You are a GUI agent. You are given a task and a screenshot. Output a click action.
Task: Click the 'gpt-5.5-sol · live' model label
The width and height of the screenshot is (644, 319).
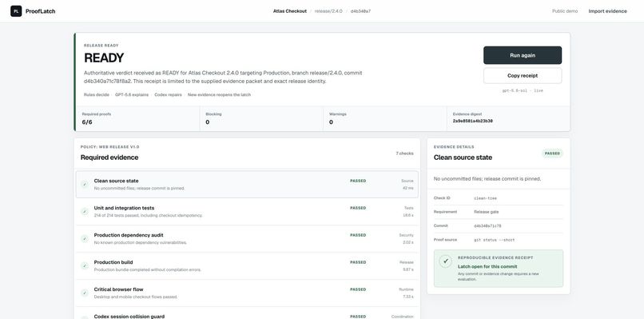523,90
